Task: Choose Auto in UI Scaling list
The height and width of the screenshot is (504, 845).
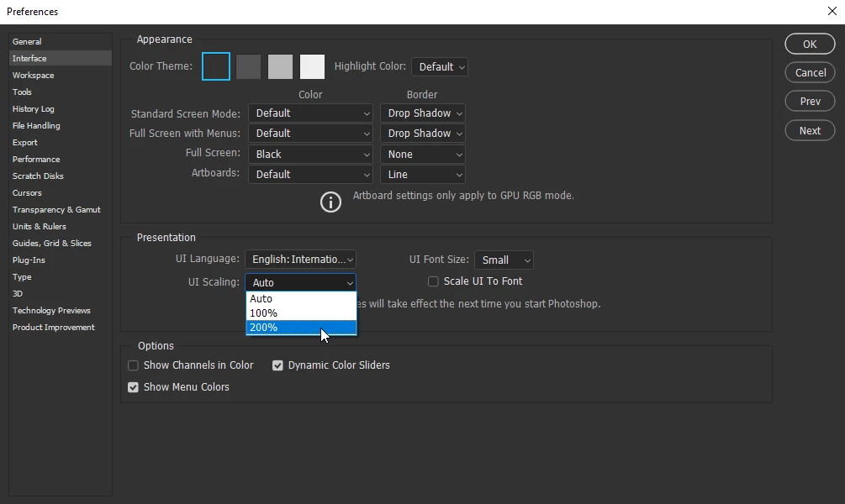Action: tap(301, 298)
